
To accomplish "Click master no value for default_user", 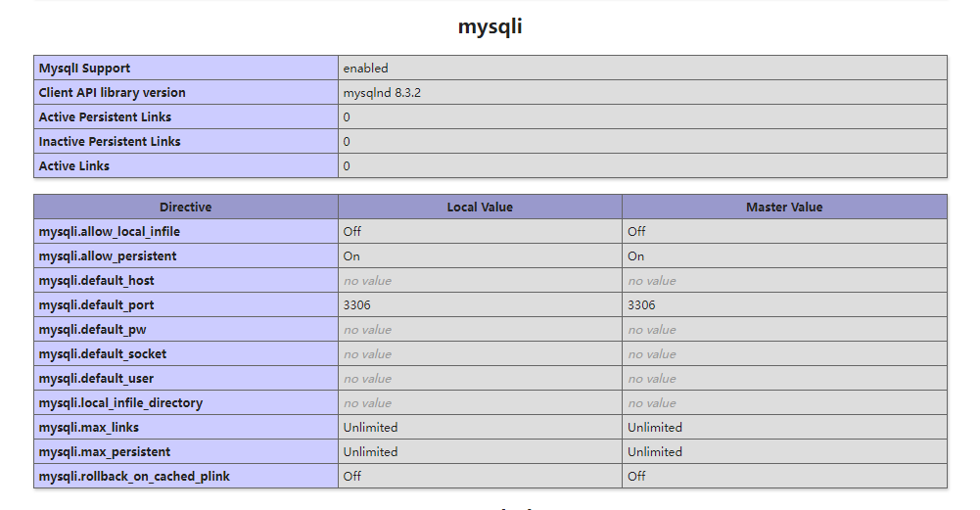I will click(x=652, y=378).
